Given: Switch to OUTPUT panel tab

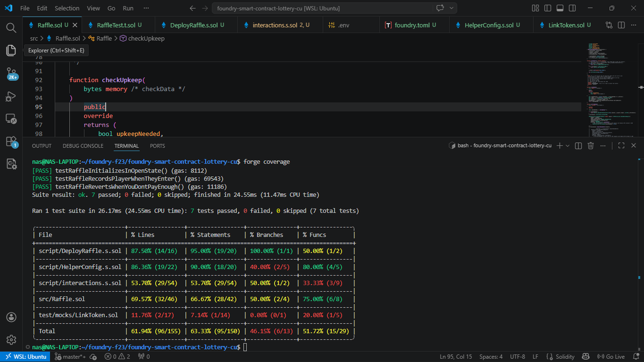Looking at the screenshot, I should coord(41,146).
